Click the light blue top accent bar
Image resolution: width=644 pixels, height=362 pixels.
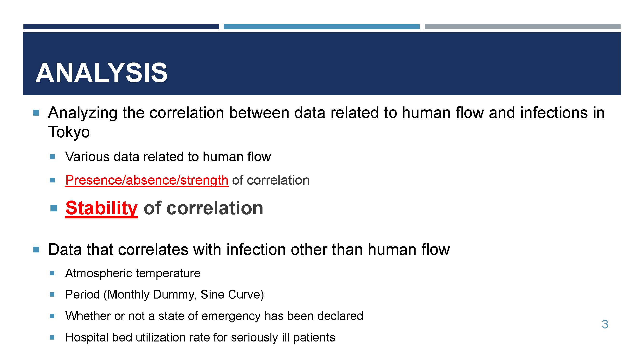click(321, 27)
